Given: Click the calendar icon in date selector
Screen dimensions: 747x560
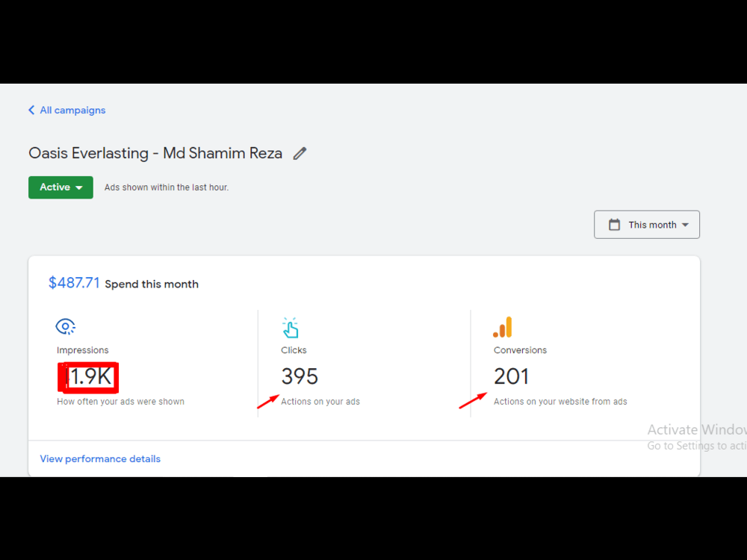Looking at the screenshot, I should (615, 224).
